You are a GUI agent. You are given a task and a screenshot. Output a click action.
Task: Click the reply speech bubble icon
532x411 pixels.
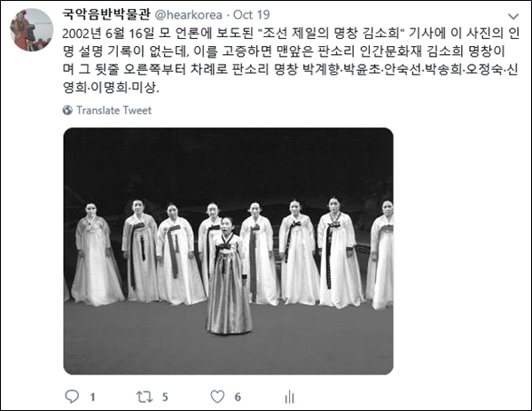[72, 397]
